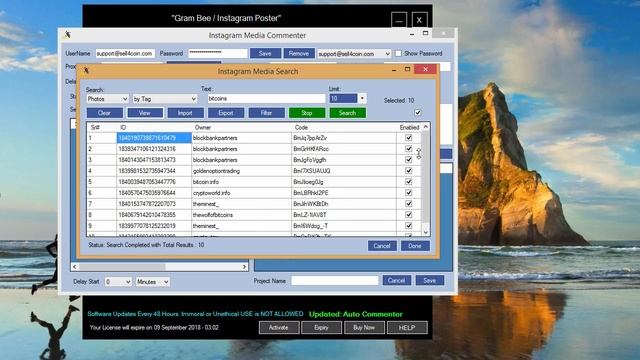Open the Limit dropdown arrow
Screen dimensions: 640x360
coord(362,98)
